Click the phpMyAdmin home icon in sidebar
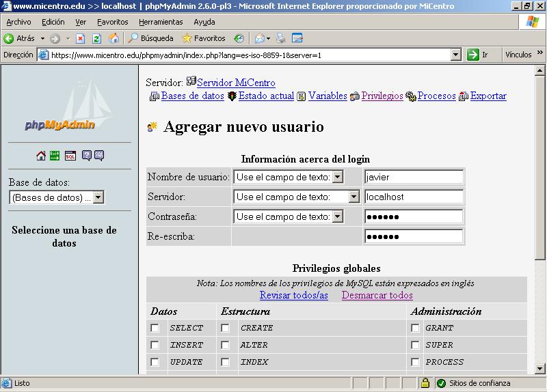The image size is (547, 392). [x=41, y=156]
